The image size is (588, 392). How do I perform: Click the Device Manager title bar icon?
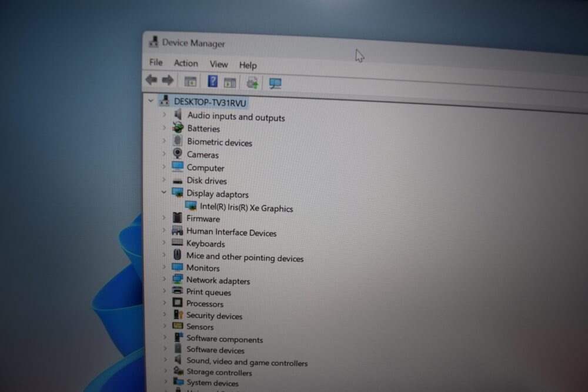pos(153,41)
